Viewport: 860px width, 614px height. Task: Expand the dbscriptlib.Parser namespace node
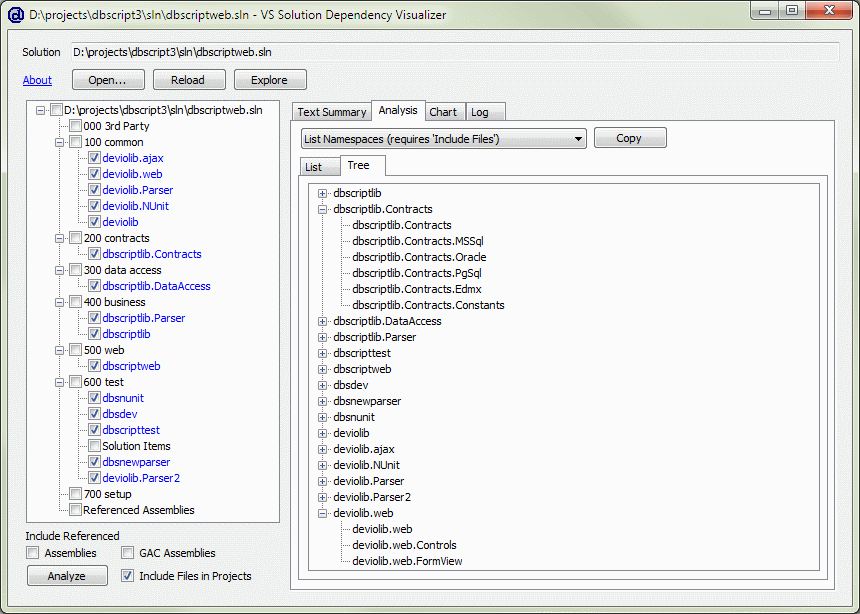click(322, 337)
